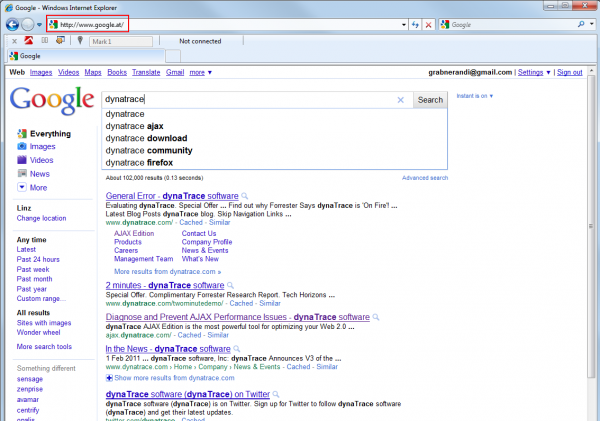This screenshot has height=421, width=600.
Task: Preview AJAX Performance result with magnifier icon
Action: coord(376,317)
